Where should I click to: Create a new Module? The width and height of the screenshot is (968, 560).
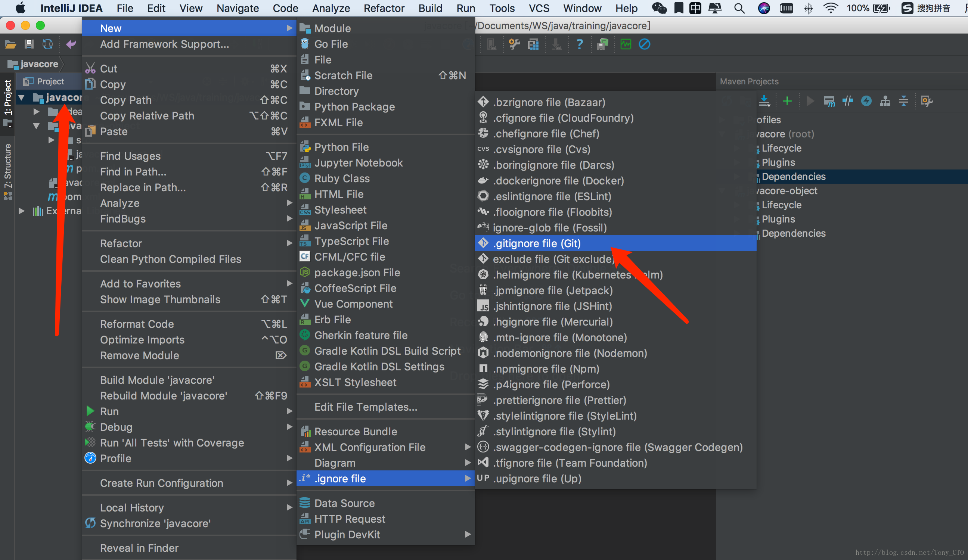[386, 28]
